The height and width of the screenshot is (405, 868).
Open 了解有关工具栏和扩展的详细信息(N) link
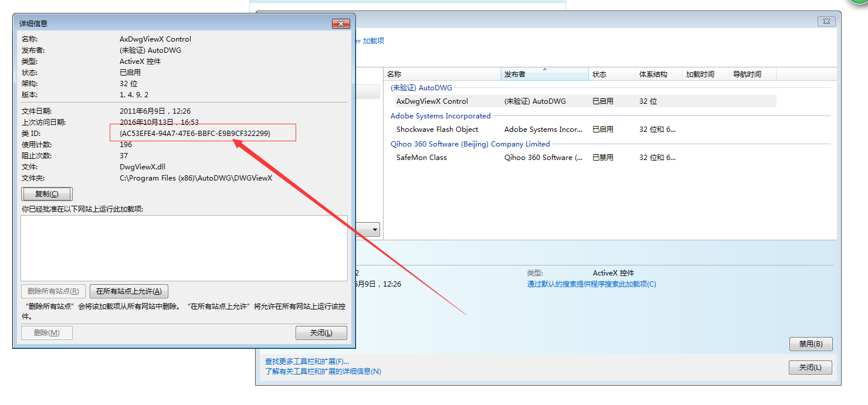tap(323, 371)
